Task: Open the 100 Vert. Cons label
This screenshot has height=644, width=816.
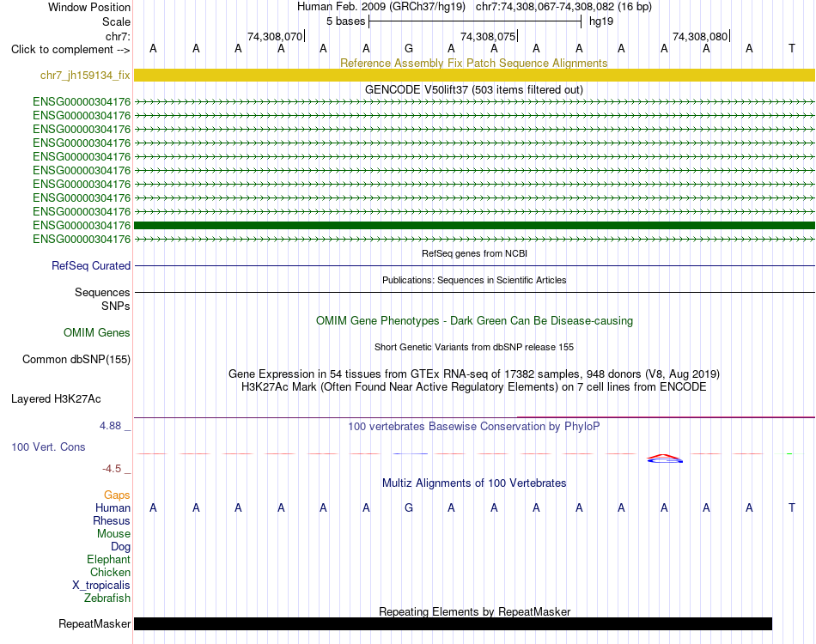Action: click(48, 447)
